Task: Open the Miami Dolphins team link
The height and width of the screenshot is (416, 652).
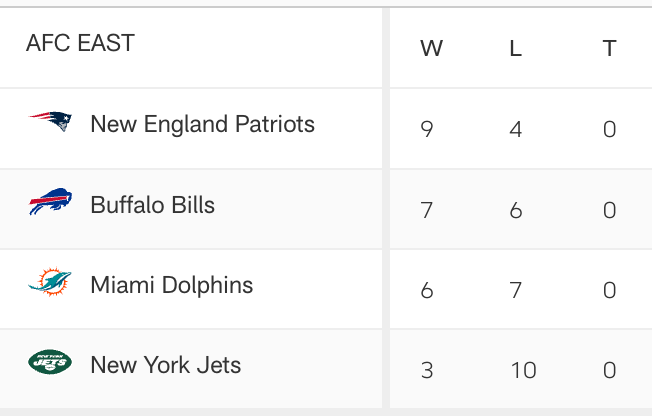Action: (171, 285)
